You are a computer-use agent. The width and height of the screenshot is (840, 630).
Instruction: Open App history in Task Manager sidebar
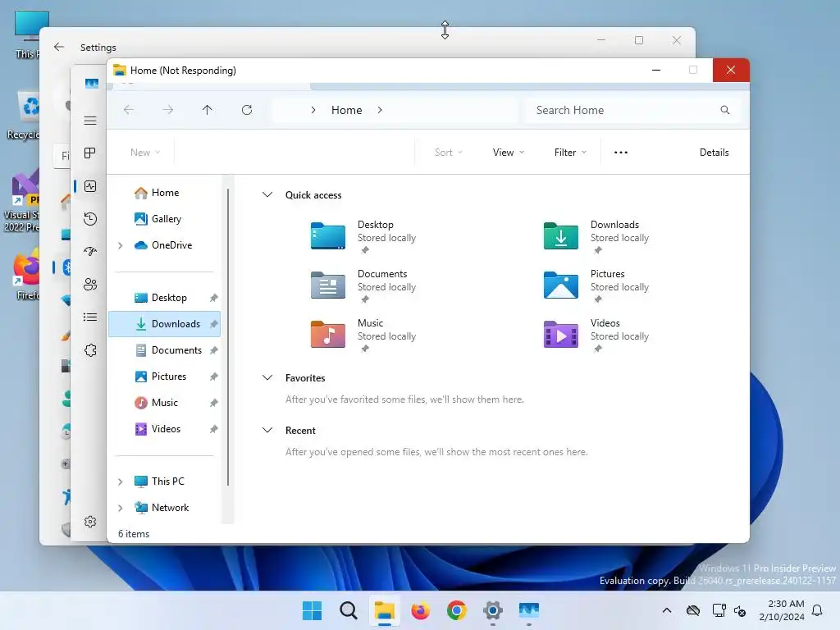coord(90,218)
